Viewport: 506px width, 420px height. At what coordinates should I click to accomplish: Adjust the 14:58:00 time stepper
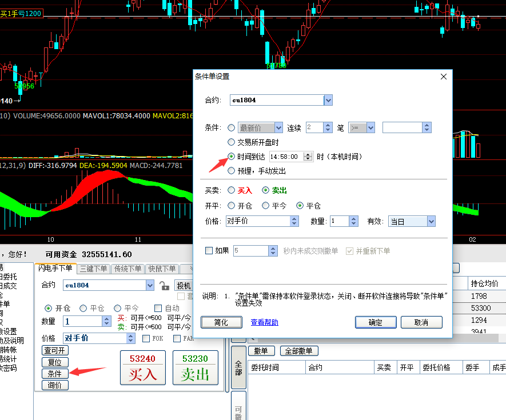point(308,157)
